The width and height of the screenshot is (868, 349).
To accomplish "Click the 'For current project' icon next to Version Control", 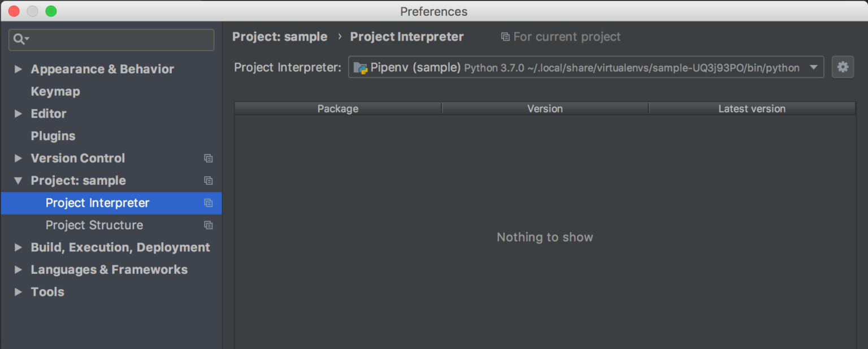I will click(208, 158).
